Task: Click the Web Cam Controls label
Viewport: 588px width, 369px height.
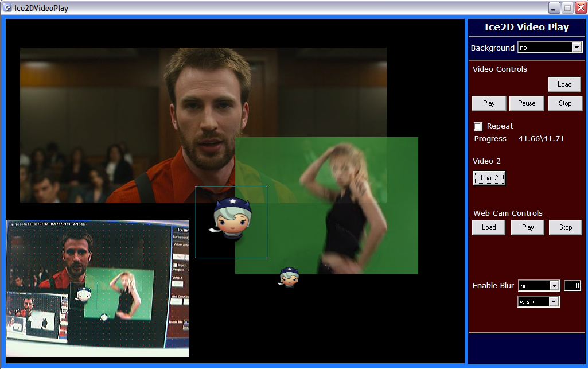Action: [508, 213]
